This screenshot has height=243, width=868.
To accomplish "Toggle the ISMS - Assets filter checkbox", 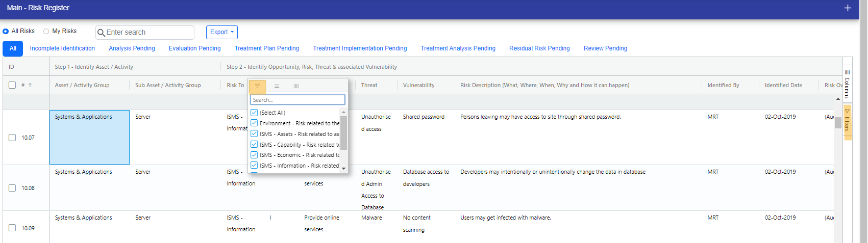I will coord(254,134).
